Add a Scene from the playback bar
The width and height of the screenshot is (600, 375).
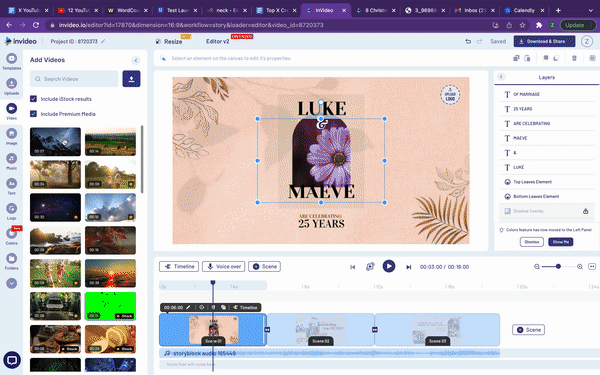tap(264, 266)
